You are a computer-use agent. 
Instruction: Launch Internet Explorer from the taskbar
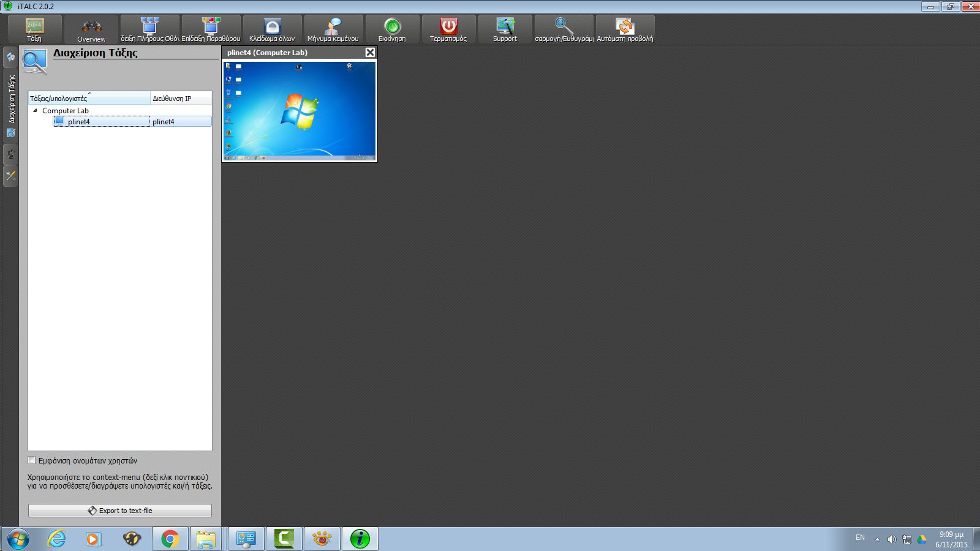point(56,539)
